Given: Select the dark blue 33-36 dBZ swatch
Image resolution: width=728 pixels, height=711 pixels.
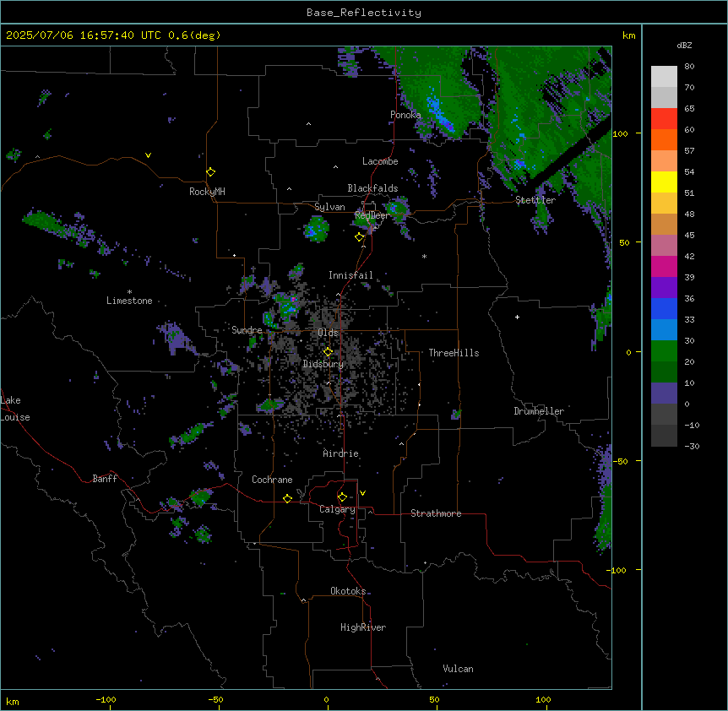Looking at the screenshot, I should point(664,308).
